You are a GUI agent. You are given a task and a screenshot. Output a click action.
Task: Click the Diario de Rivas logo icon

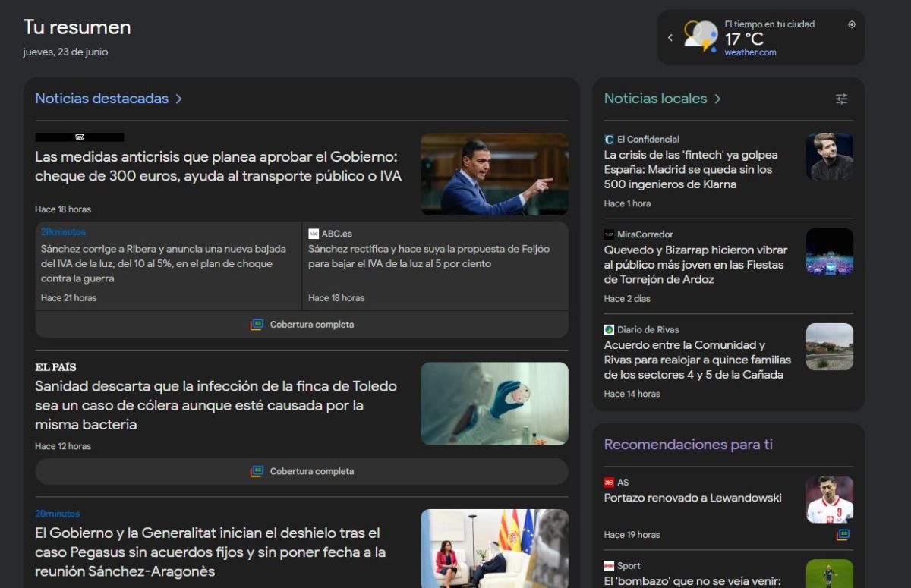[x=609, y=330]
